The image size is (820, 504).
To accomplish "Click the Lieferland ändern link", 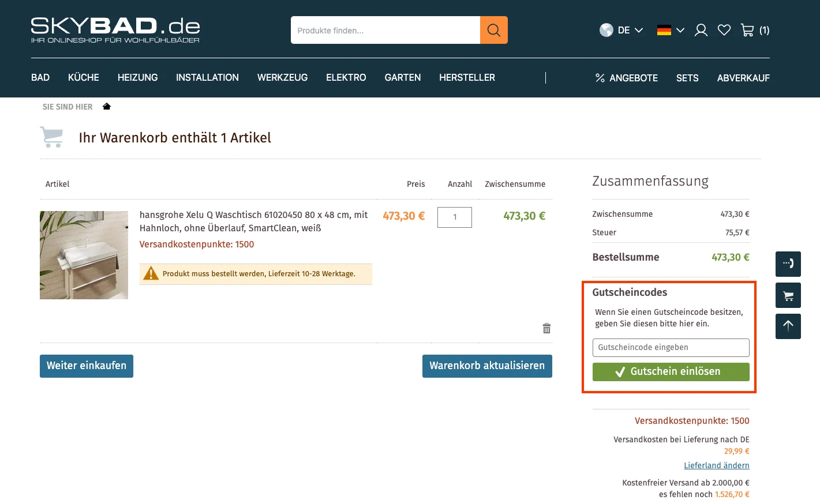I will click(x=717, y=465).
